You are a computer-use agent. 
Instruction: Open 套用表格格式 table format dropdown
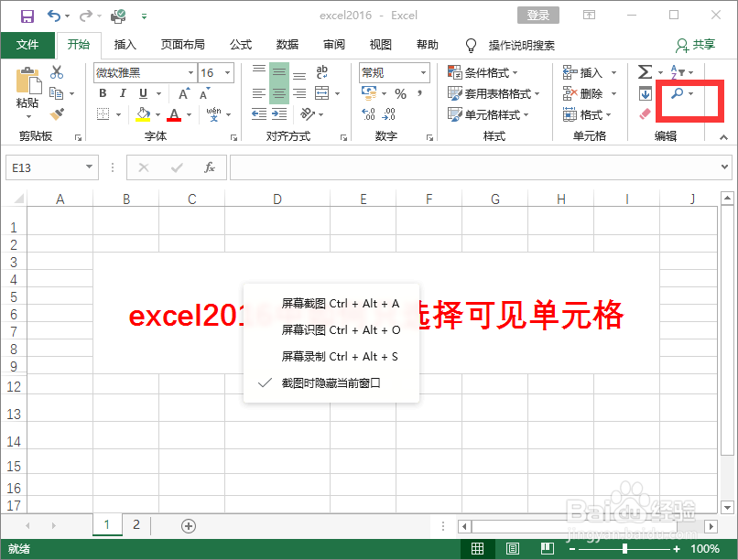pyautogui.click(x=494, y=93)
